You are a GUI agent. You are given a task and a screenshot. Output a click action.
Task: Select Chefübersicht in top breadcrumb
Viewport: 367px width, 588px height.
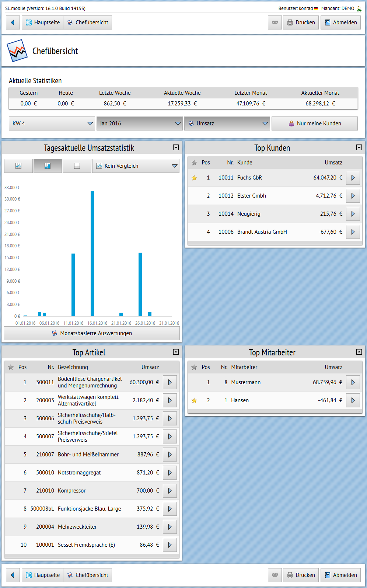pyautogui.click(x=88, y=22)
